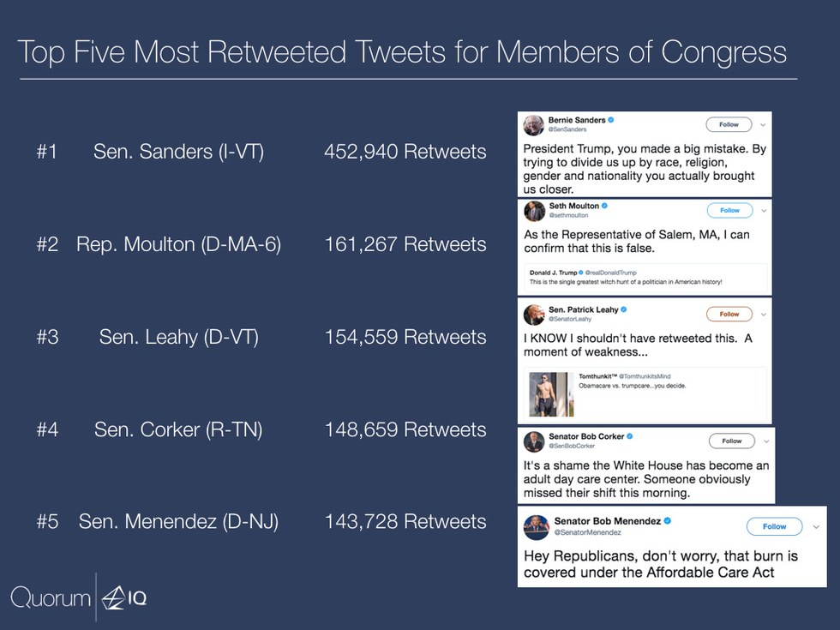The image size is (840, 630).
Task: Click the verified badge next to Senator Bob Menendez
Action: 668,521
